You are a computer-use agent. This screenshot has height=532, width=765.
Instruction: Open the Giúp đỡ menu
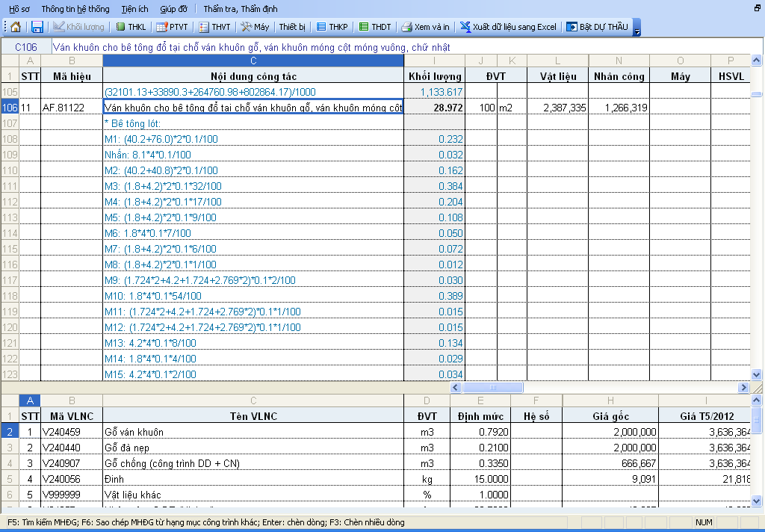click(173, 9)
